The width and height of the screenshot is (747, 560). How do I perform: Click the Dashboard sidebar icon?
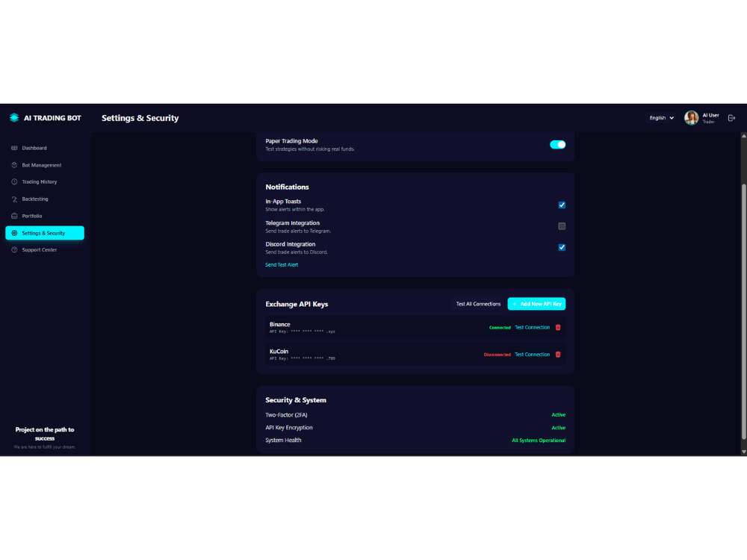click(14, 148)
